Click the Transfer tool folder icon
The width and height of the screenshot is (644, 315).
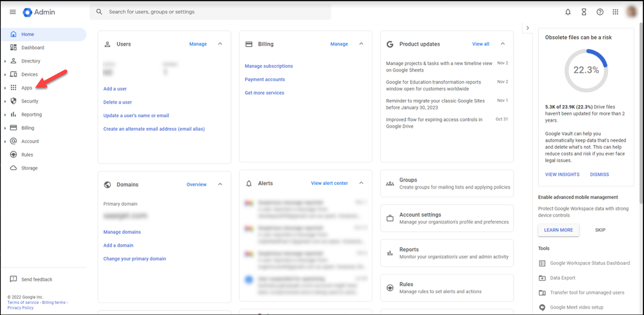[x=542, y=292]
